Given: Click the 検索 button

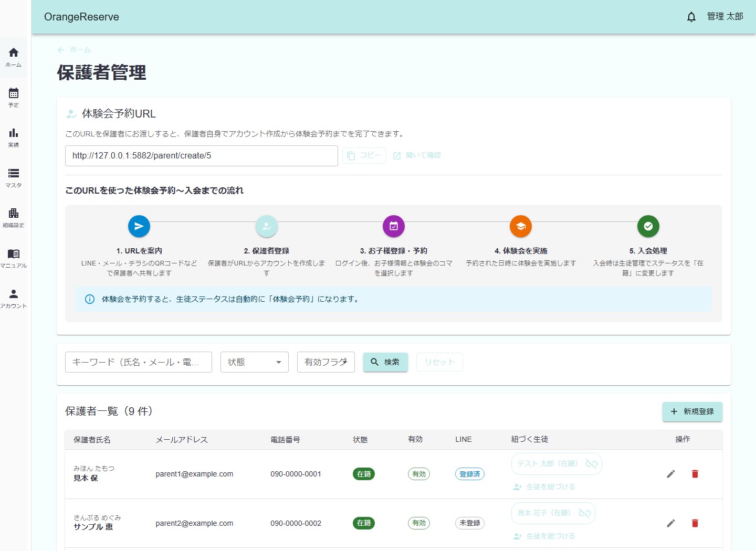Looking at the screenshot, I should (x=385, y=362).
